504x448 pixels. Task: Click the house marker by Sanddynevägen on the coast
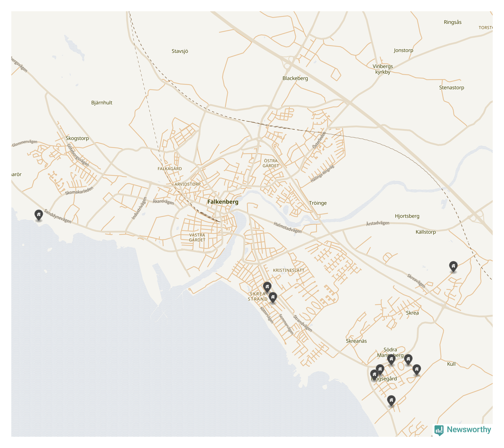38,215
